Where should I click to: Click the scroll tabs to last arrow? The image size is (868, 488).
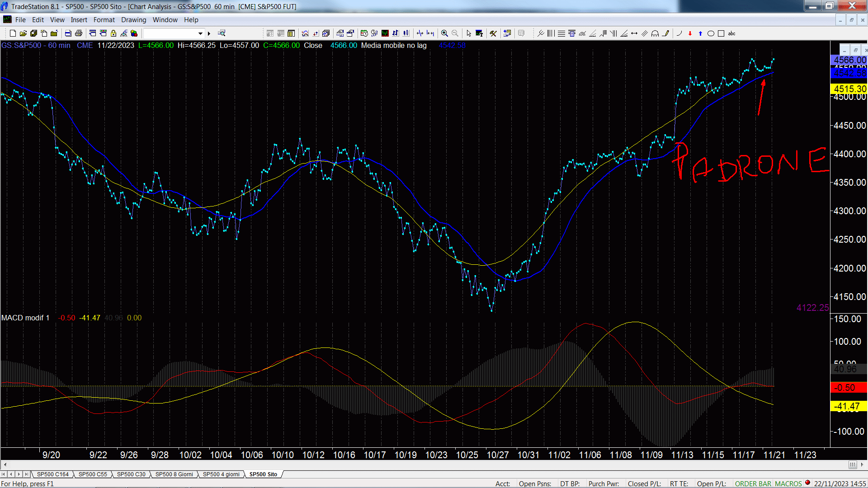click(27, 474)
